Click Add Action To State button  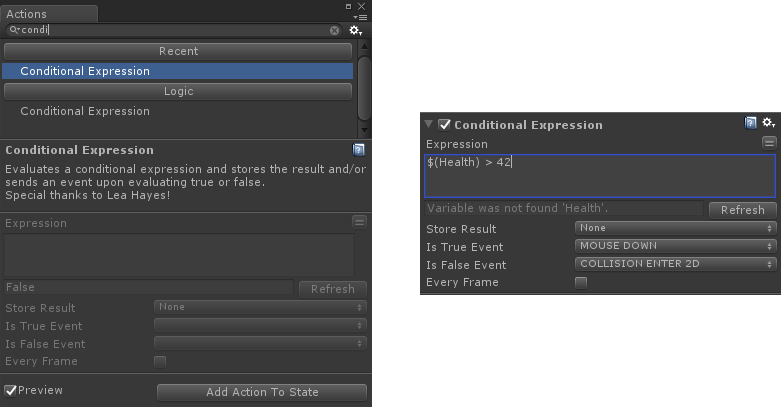(262, 392)
